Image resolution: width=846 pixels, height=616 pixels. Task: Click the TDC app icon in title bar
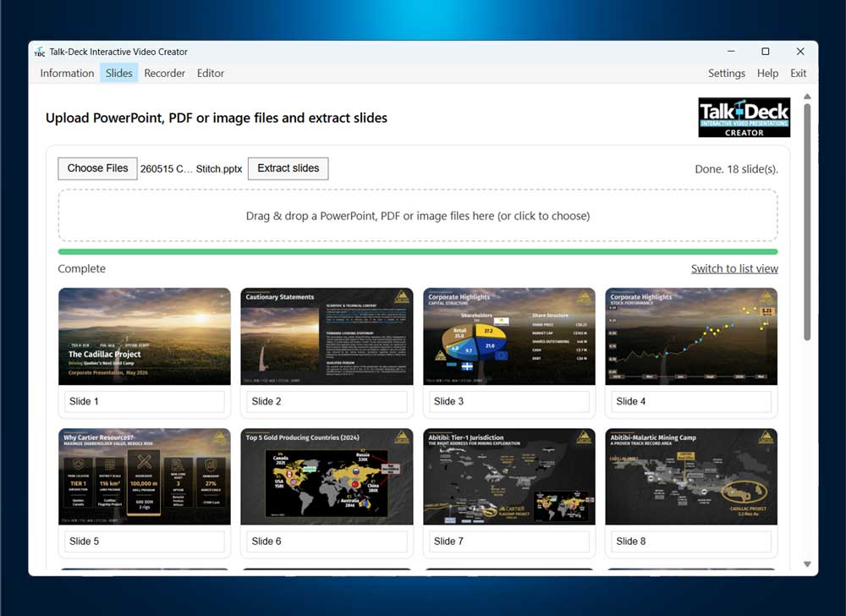coord(40,52)
